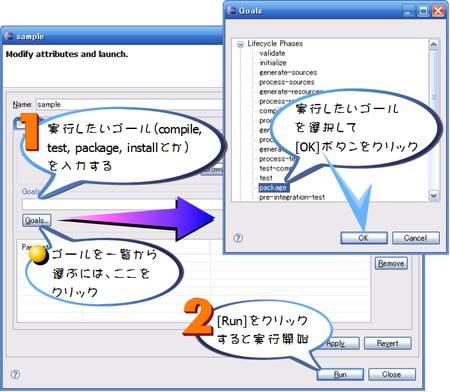Click scroll-up arrow in Goals list
Screen dimensions: 450x392
coord(434,44)
